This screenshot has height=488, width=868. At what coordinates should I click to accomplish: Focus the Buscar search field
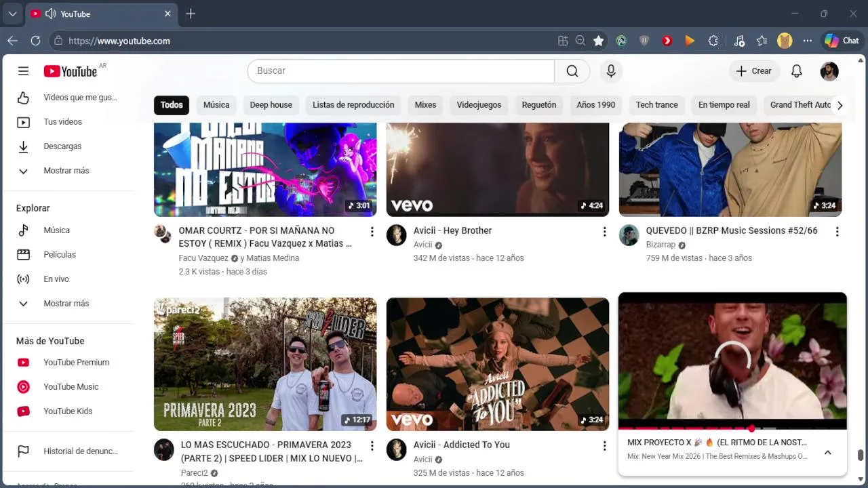pyautogui.click(x=401, y=71)
